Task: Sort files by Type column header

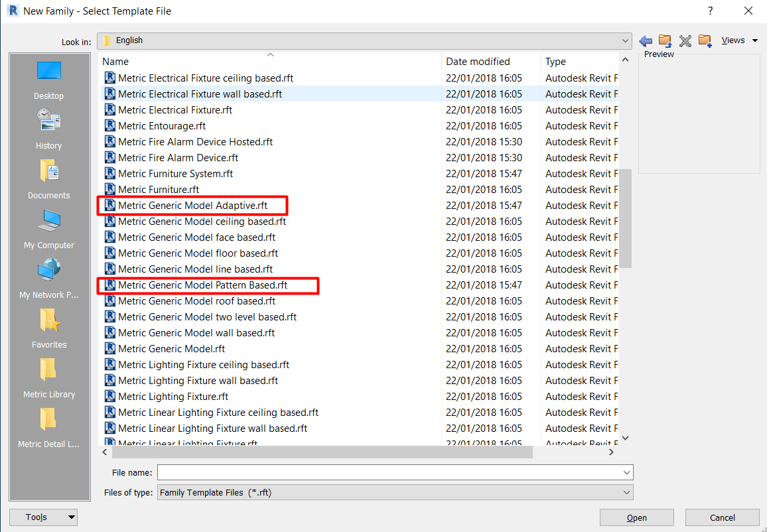Action: coord(580,62)
